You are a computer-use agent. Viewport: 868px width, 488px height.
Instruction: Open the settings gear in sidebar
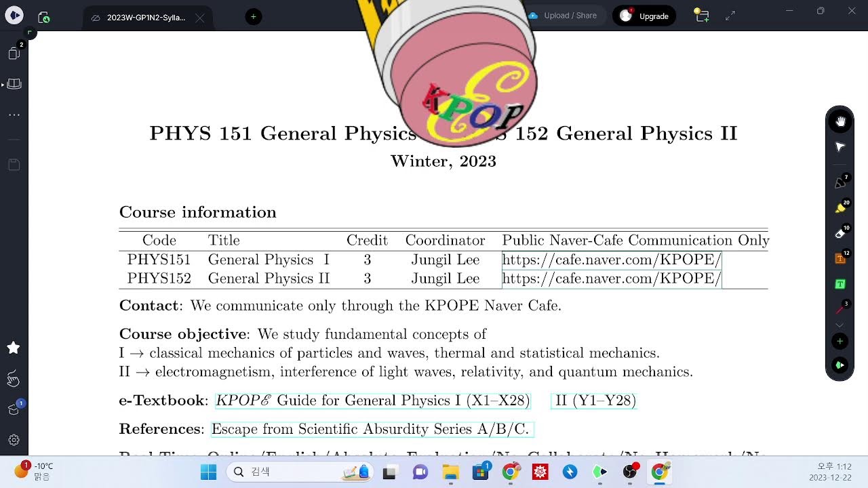click(14, 440)
